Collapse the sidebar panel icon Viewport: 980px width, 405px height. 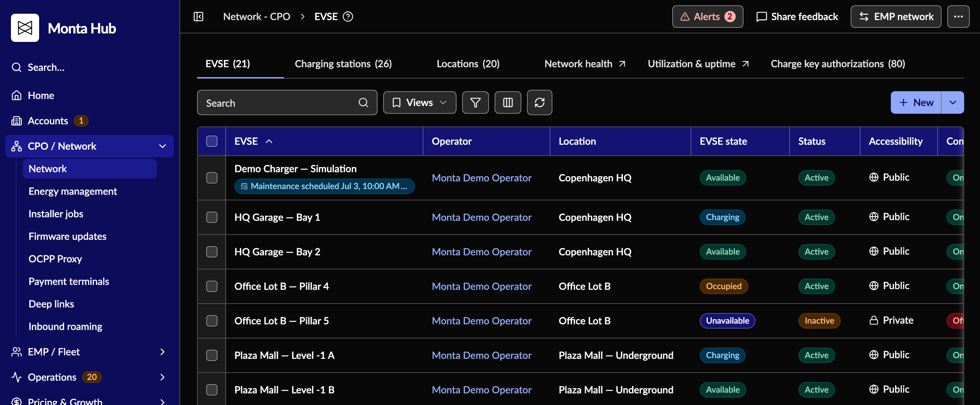pos(198,17)
